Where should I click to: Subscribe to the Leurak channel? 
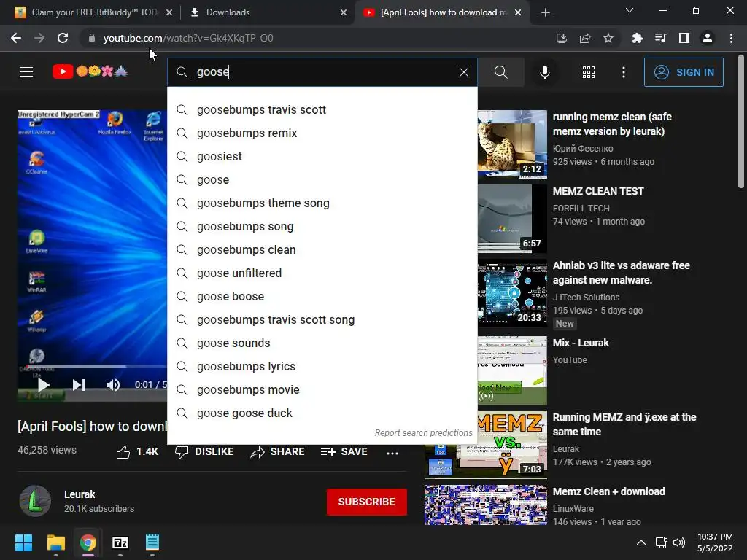pos(366,502)
